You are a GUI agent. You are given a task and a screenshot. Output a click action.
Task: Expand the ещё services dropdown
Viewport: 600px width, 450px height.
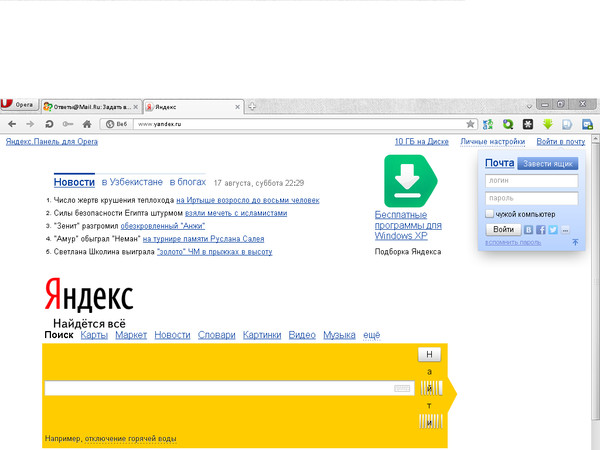(371, 335)
